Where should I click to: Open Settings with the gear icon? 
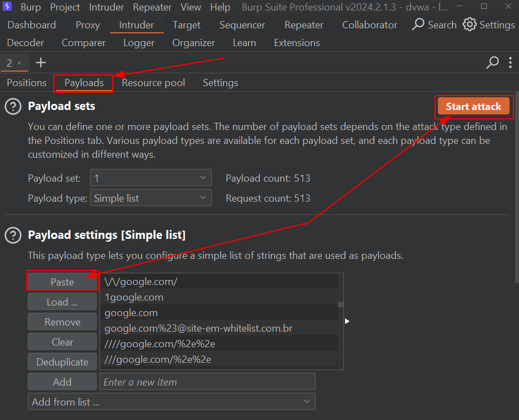tap(470, 25)
